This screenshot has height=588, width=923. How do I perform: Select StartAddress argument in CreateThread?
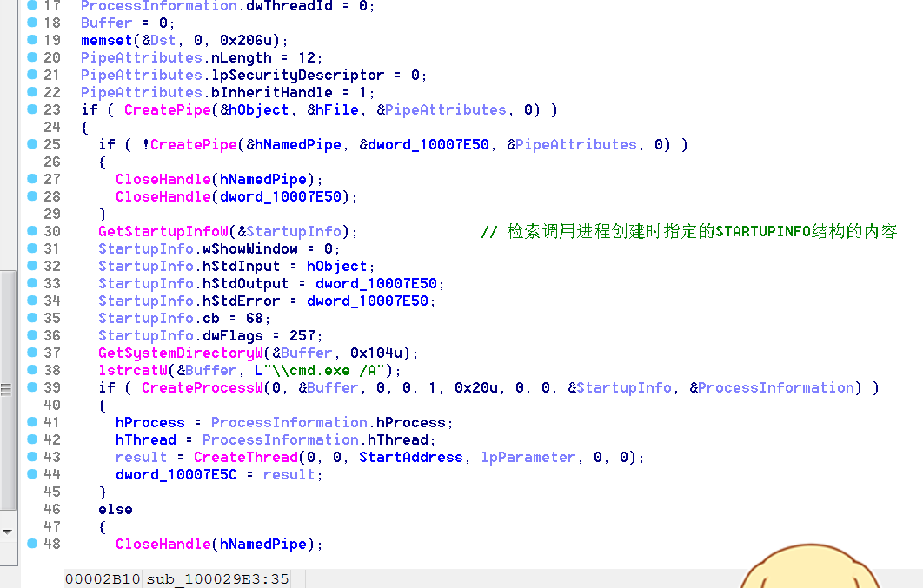click(411, 458)
